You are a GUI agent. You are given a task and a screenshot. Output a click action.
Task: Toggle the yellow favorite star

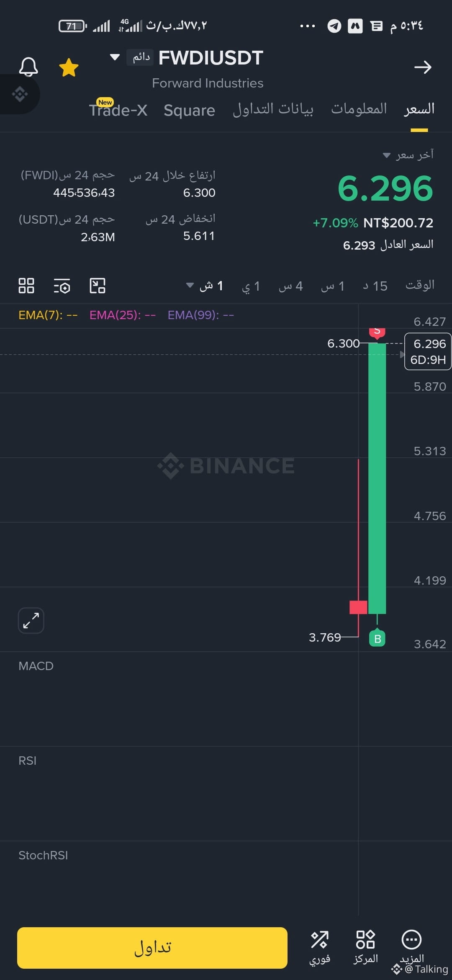point(69,67)
